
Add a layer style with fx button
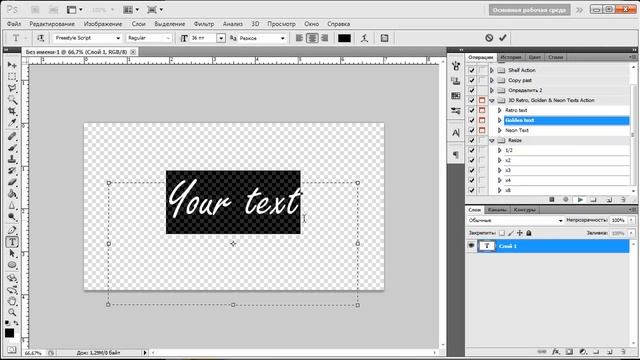pyautogui.click(x=556, y=351)
